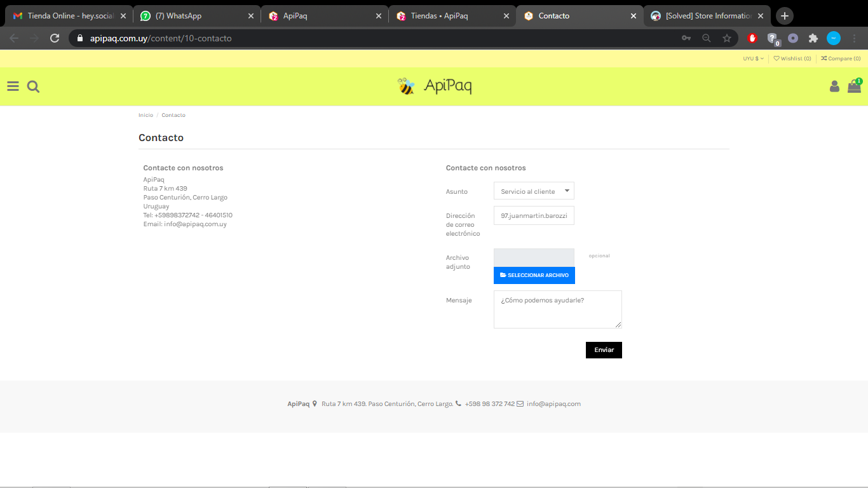Click the email address input field
Image resolution: width=868 pixels, height=488 pixels.
click(534, 215)
